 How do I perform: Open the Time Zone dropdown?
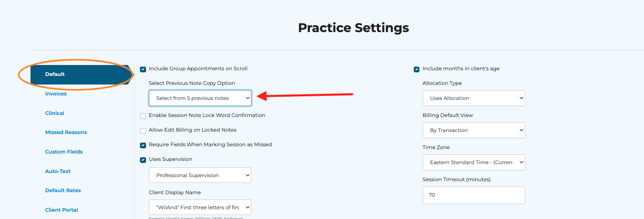pyautogui.click(x=474, y=163)
